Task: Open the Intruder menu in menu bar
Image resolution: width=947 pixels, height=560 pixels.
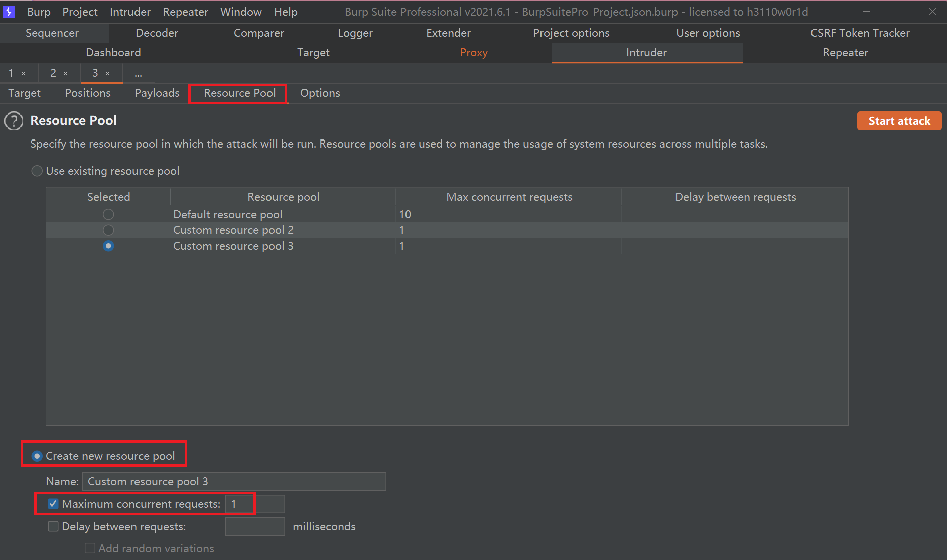Action: pyautogui.click(x=130, y=12)
